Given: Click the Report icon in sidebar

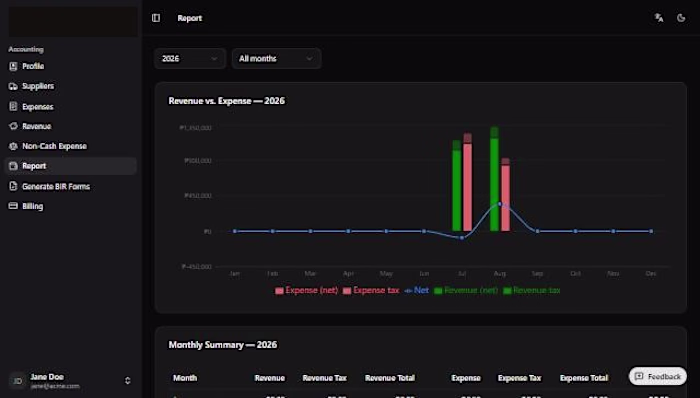Looking at the screenshot, I should 13,166.
